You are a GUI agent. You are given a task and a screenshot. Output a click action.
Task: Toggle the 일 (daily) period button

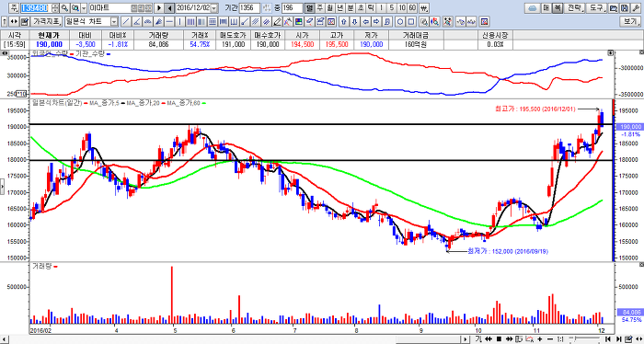pyautogui.click(x=309, y=8)
